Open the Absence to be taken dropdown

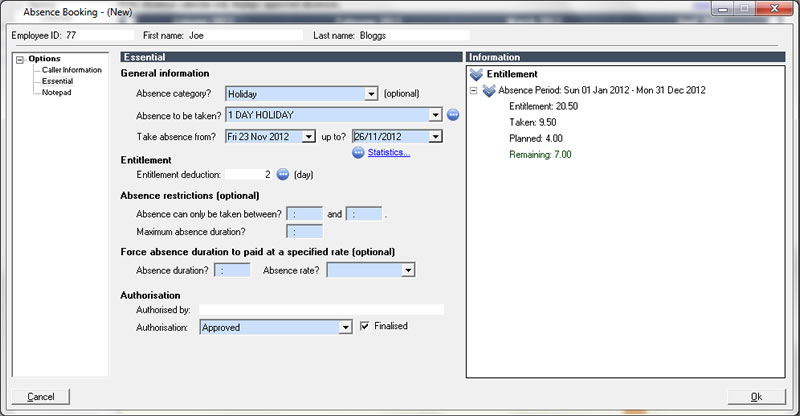click(435, 115)
